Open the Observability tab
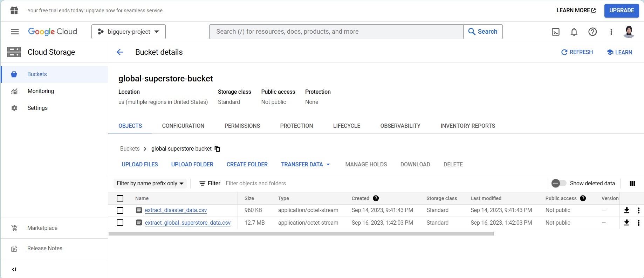The height and width of the screenshot is (278, 644). pos(400,126)
